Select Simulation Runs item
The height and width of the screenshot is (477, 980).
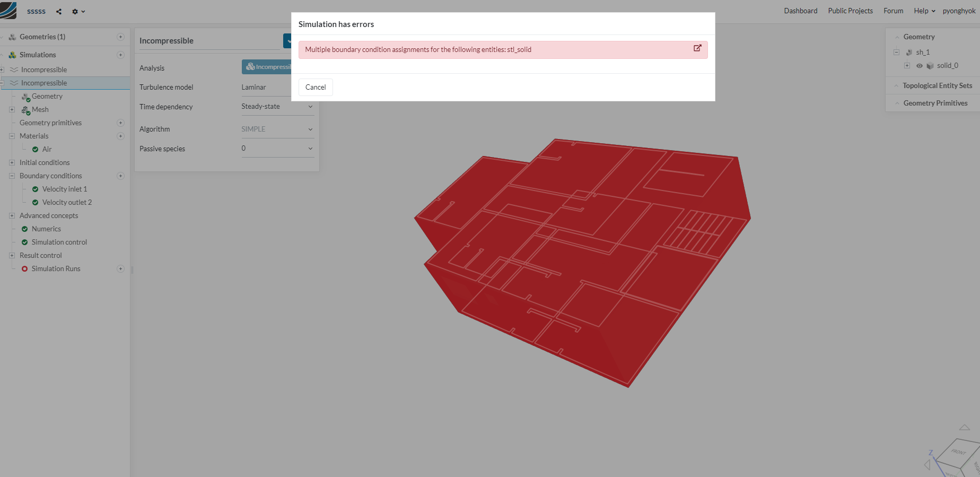56,269
